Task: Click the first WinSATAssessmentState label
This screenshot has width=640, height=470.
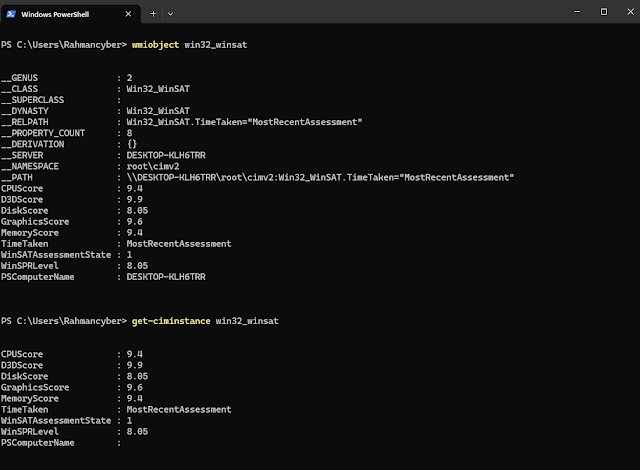Action: (56, 255)
